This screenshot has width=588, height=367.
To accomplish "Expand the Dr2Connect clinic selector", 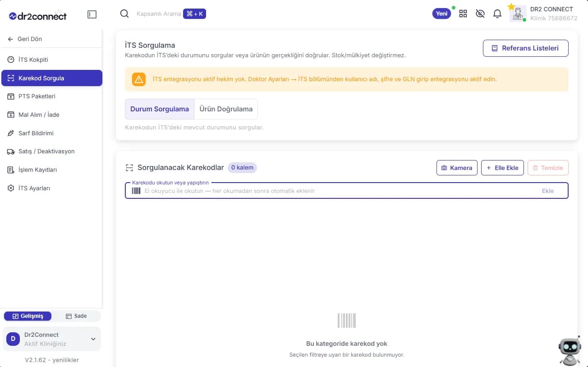I will 52,339.
